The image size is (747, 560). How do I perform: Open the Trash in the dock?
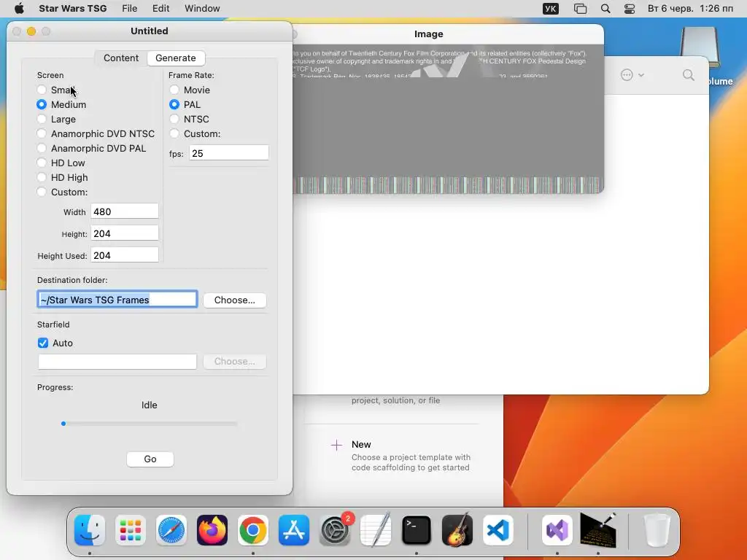(x=657, y=530)
